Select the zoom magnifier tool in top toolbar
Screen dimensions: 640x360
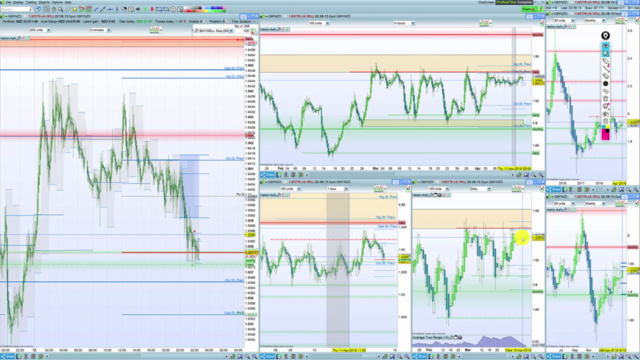[61, 9]
